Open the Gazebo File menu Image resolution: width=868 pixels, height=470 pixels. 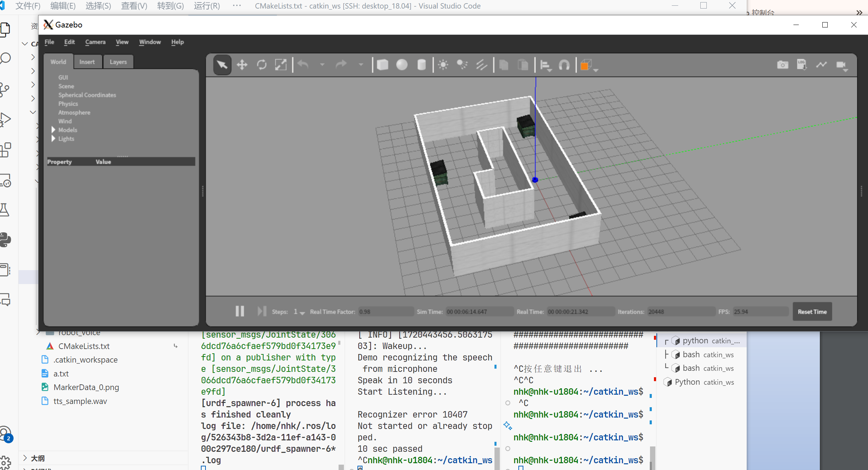[x=49, y=42]
